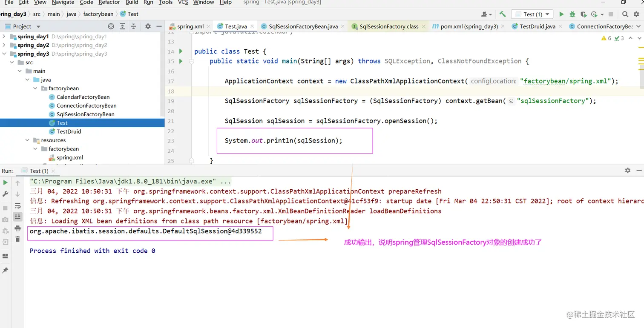The image size is (644, 328).
Task: Pin the Run tab with pin icon
Action: pos(5,270)
